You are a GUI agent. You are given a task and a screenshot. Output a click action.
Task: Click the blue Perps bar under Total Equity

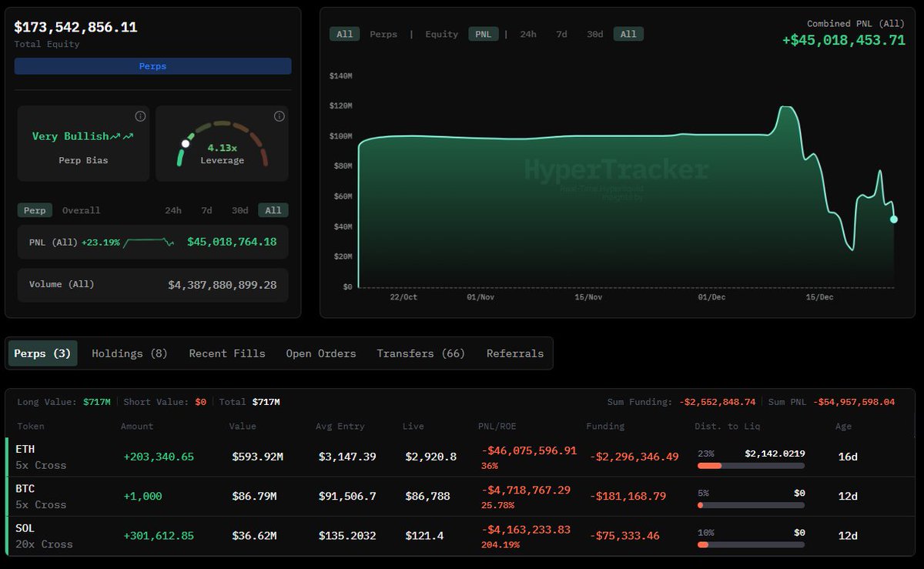click(x=152, y=66)
